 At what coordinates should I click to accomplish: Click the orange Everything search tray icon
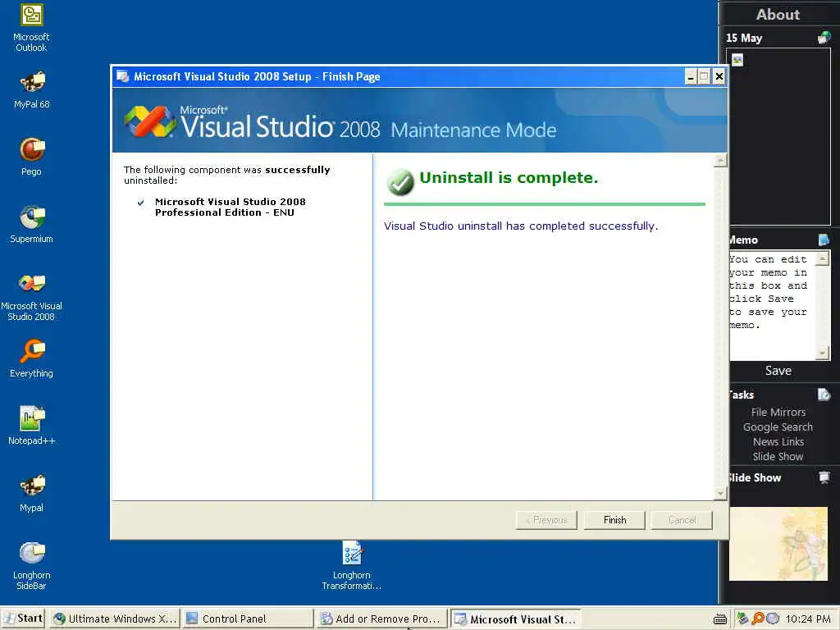757,619
